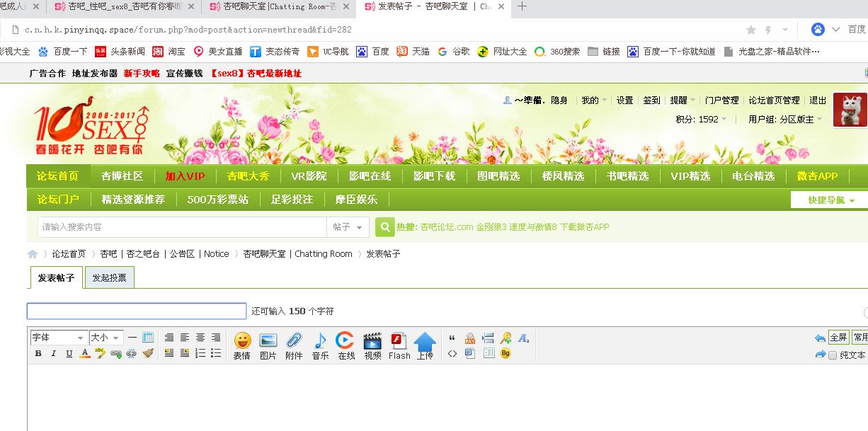Image resolution: width=868 pixels, height=431 pixels.
Task: Click the 全屏 fullscreen button
Action: [x=838, y=338]
